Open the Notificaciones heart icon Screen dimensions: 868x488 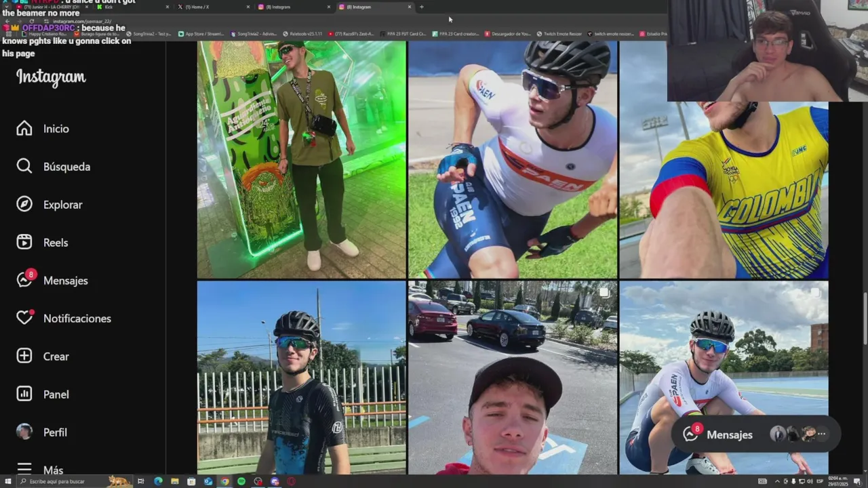pyautogui.click(x=24, y=317)
